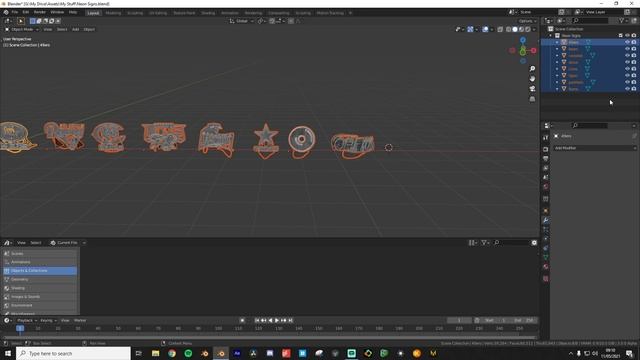640x360 pixels.
Task: Toggle X-ray mode in viewport header
Action: [500, 29]
